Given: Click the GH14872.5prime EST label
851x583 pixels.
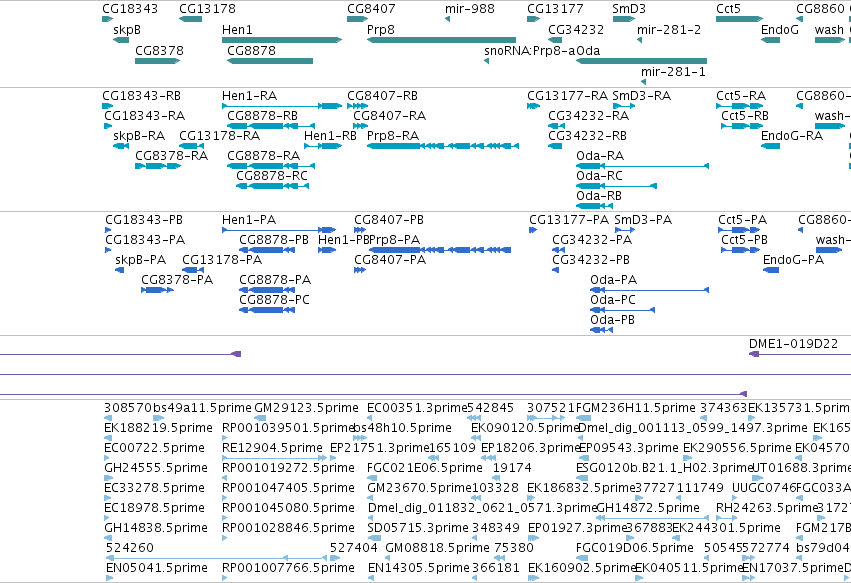Looking at the screenshot, I should tap(647, 509).
